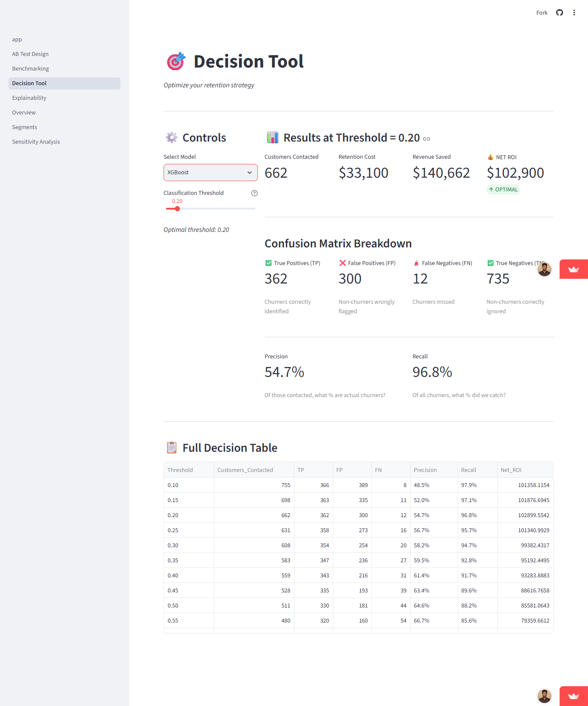Sort table by Net_ROI column header

(x=525, y=470)
